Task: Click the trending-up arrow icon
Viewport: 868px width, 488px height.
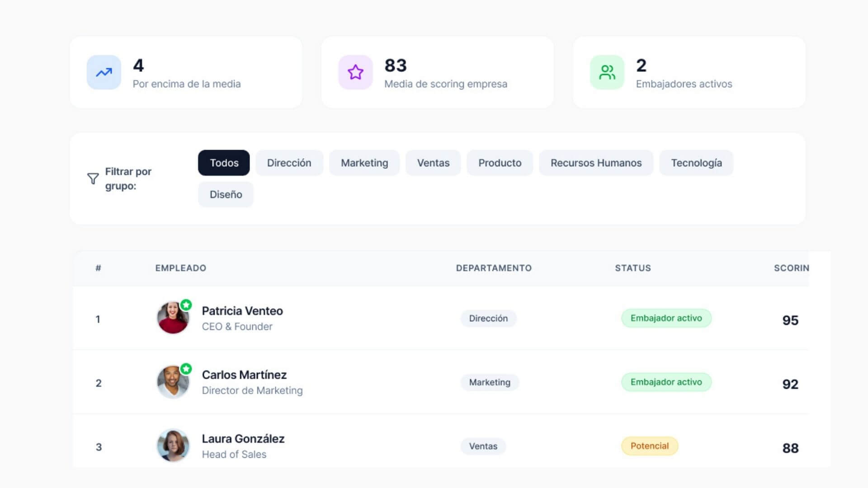Action: [x=104, y=72]
